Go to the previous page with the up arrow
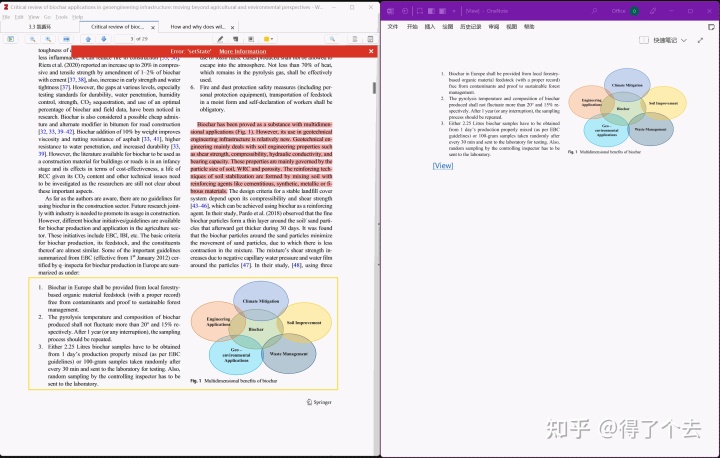Screen dimensions: 720x458 point(88,39)
